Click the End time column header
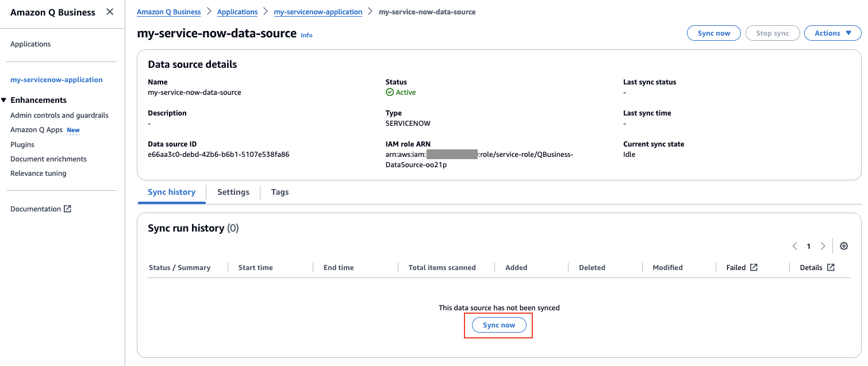The width and height of the screenshot is (868, 366). point(339,267)
